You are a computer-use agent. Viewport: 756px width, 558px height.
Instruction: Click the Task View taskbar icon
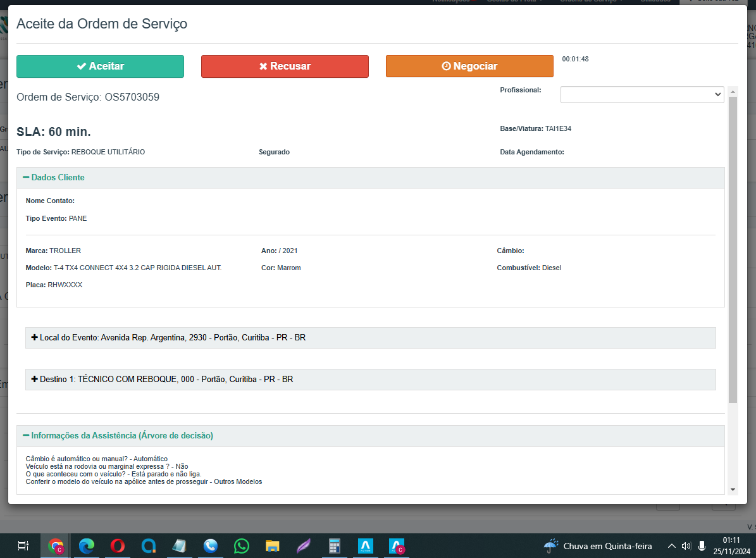[x=23, y=546]
